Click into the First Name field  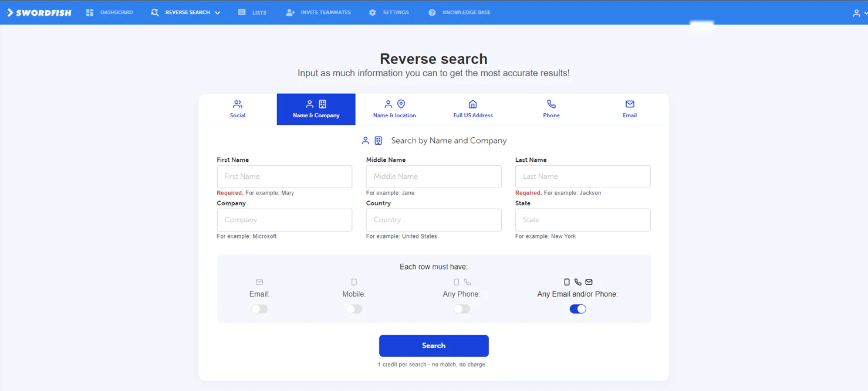pyautogui.click(x=284, y=176)
